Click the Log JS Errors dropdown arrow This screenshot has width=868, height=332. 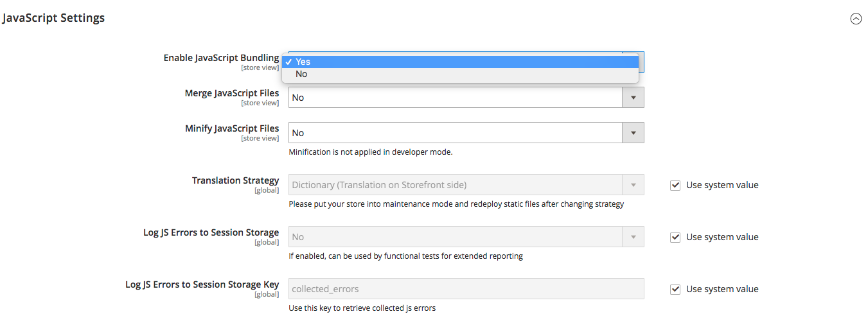pyautogui.click(x=633, y=237)
